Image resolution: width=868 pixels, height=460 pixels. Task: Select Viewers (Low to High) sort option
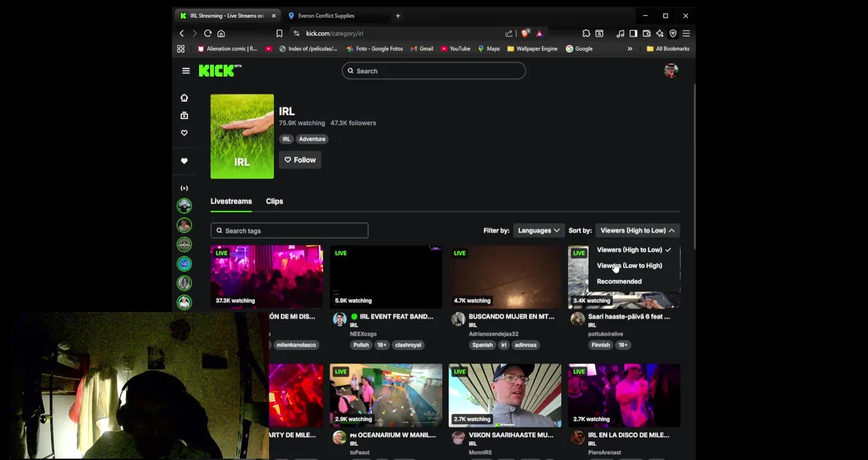coord(629,266)
